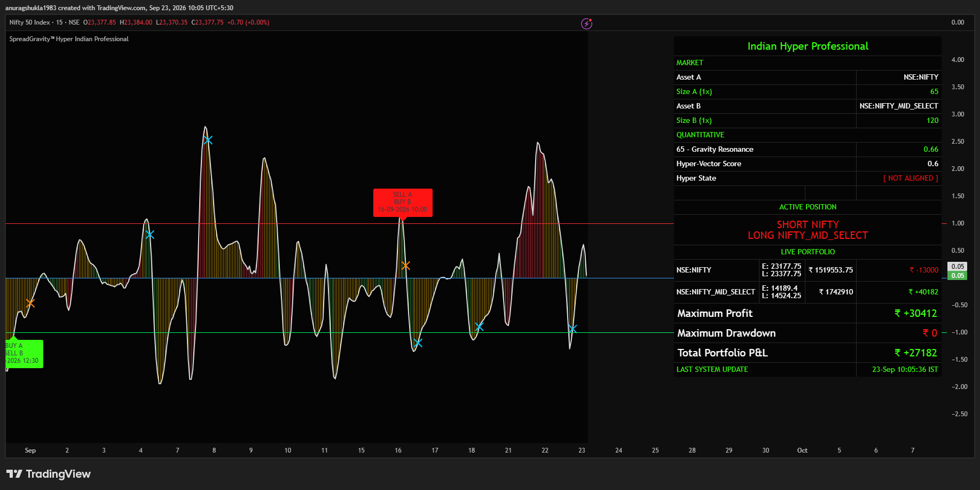This screenshot has width=980, height=490.
Task: Click the Indian Hyper Professional table title
Action: pos(807,46)
